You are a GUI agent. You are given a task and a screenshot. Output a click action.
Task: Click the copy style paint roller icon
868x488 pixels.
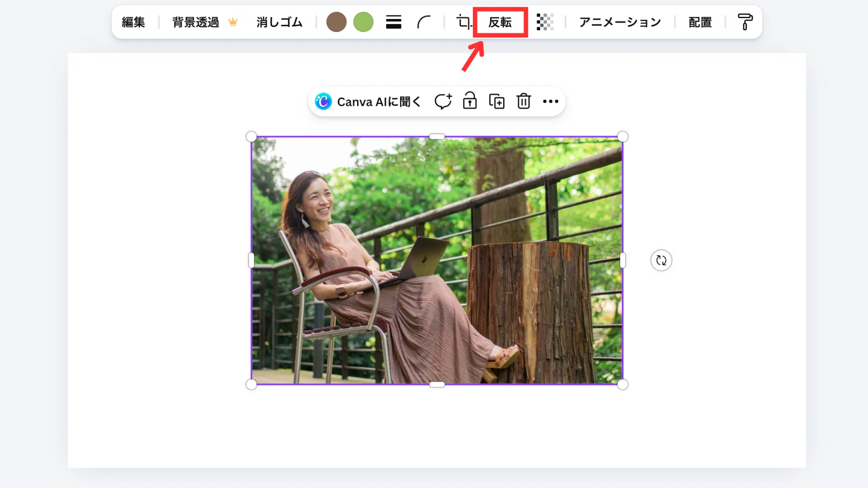(x=745, y=22)
